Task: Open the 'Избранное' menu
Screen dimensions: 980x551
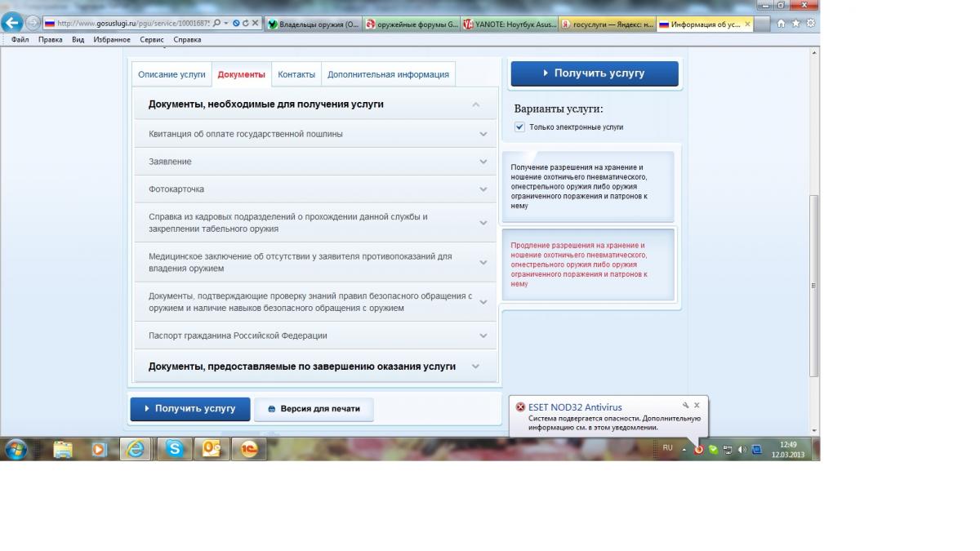Action: tap(112, 39)
